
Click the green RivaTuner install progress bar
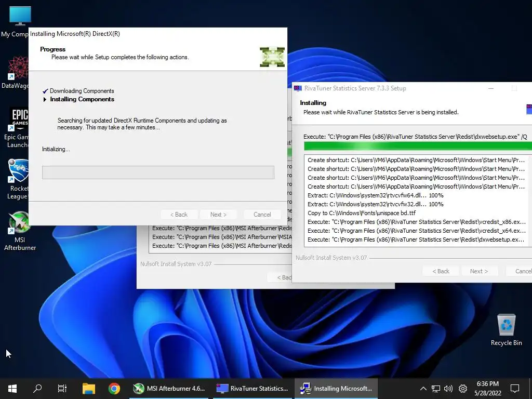[418, 146]
